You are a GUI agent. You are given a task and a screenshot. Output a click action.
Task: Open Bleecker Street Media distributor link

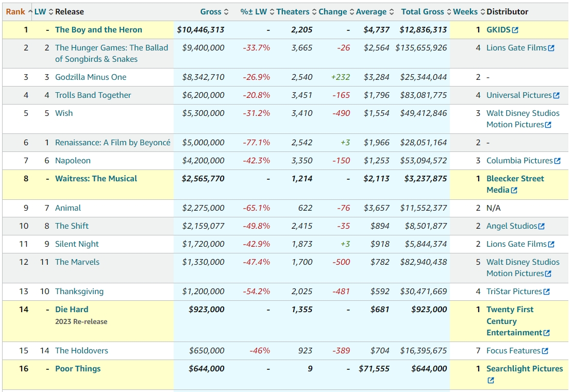(x=515, y=184)
